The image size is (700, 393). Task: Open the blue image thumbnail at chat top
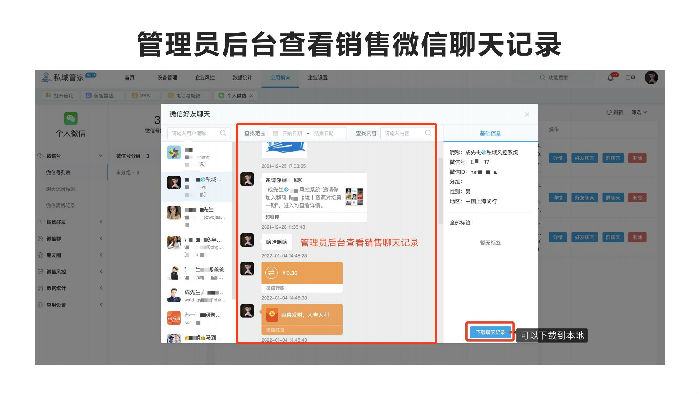[286, 148]
